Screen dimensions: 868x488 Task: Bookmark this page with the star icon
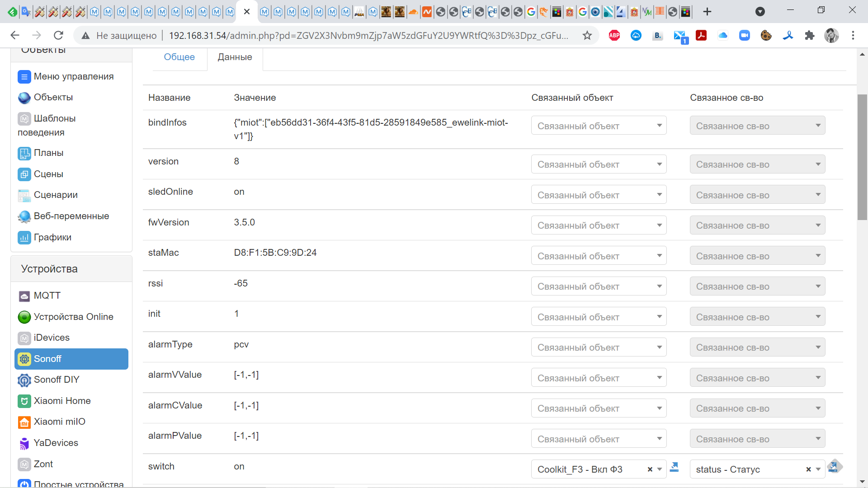coord(587,35)
